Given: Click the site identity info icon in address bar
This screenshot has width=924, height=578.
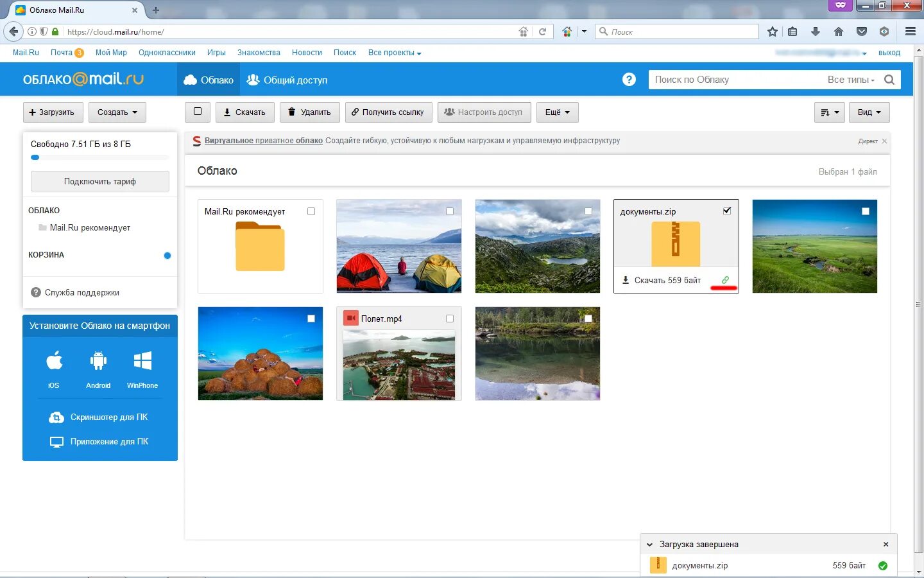Looking at the screenshot, I should (x=31, y=31).
